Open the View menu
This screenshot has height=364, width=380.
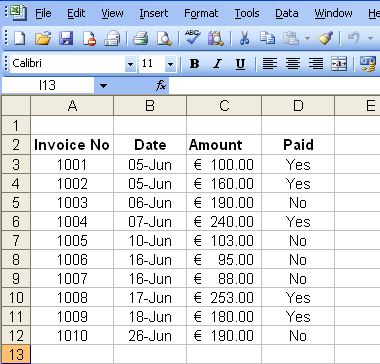pyautogui.click(x=112, y=13)
